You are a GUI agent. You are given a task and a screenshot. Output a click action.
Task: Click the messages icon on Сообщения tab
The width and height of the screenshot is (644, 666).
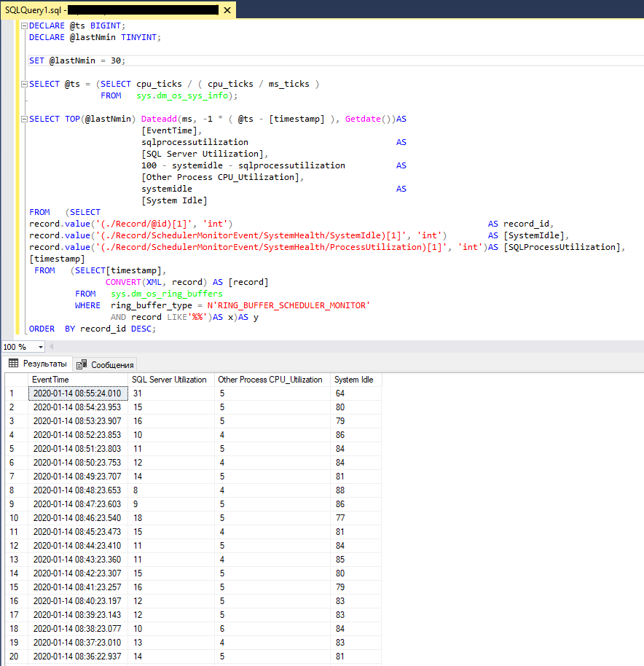pos(82,364)
